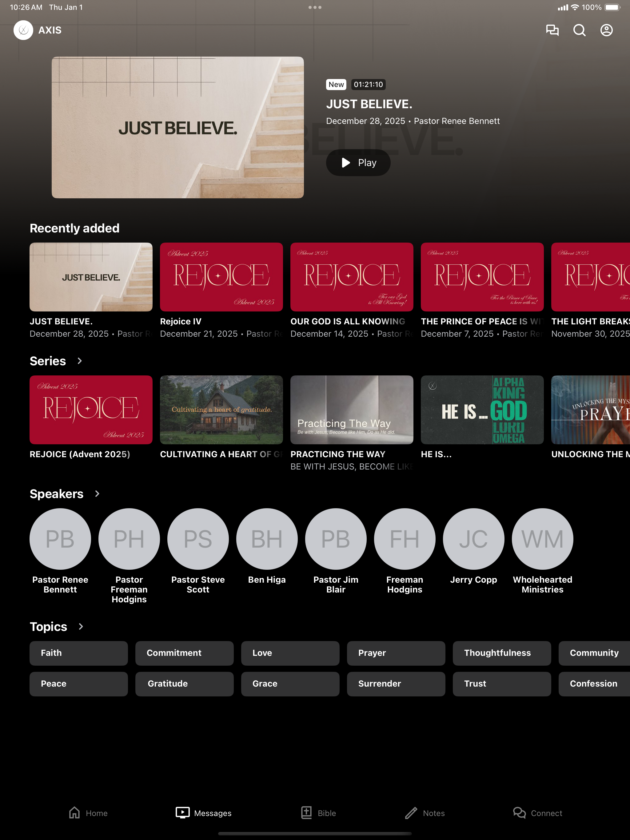Viewport: 630px width, 840px height.
Task: Expand the Topics section chevron
Action: tap(81, 627)
